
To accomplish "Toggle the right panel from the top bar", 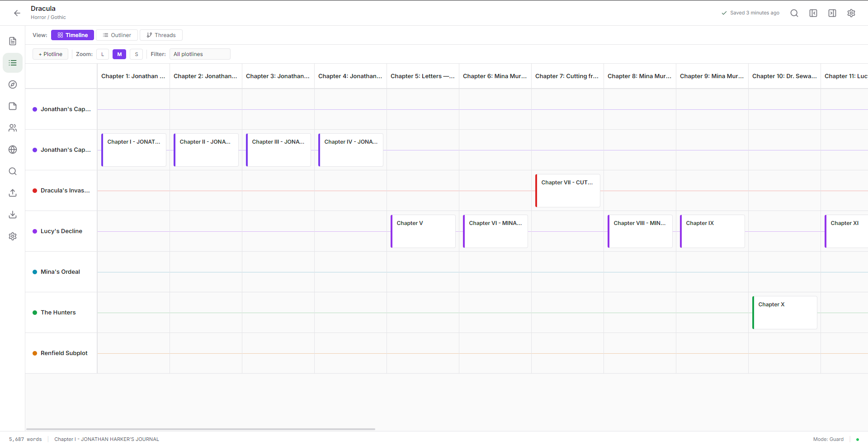I will pyautogui.click(x=832, y=13).
